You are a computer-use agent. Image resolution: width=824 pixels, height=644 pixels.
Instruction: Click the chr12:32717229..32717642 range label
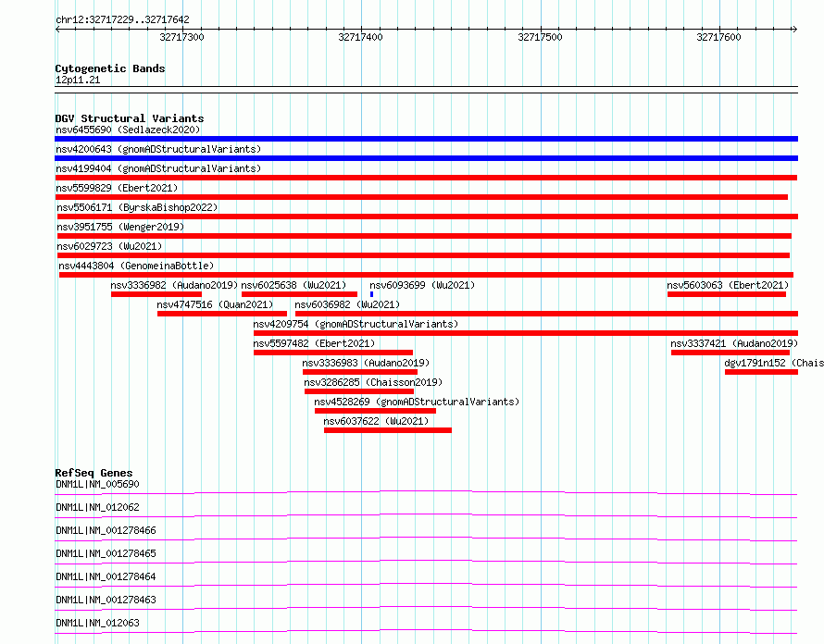(122, 20)
